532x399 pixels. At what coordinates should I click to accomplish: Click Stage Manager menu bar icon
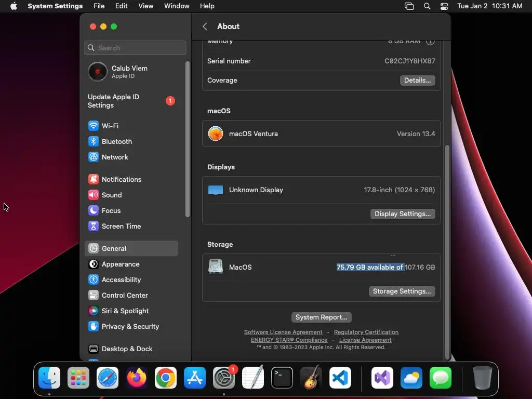pos(409,6)
